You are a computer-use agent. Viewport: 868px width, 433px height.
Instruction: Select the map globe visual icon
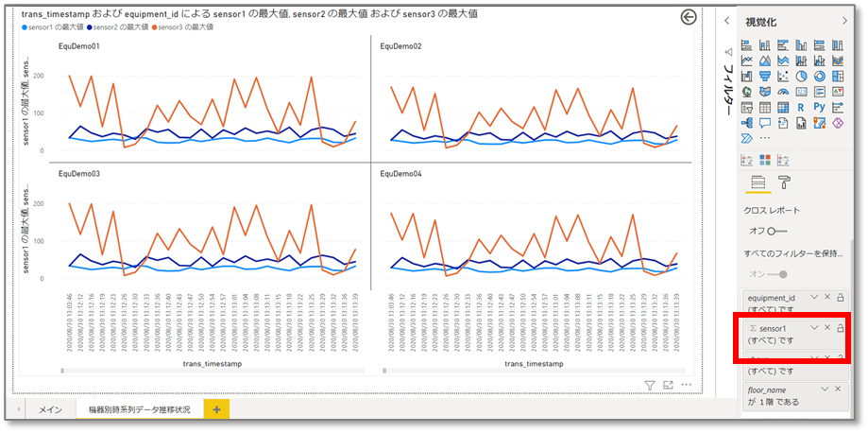[x=747, y=92]
